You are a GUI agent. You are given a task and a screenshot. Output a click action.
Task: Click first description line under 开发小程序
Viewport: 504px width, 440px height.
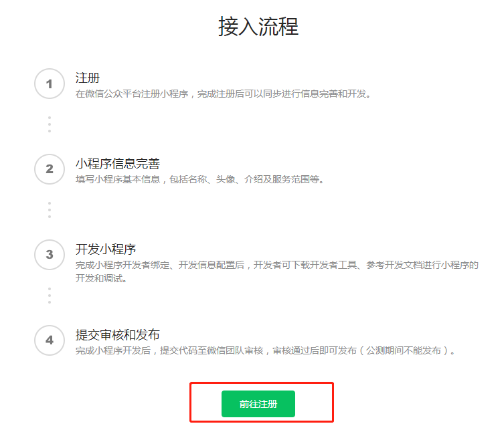276,265
